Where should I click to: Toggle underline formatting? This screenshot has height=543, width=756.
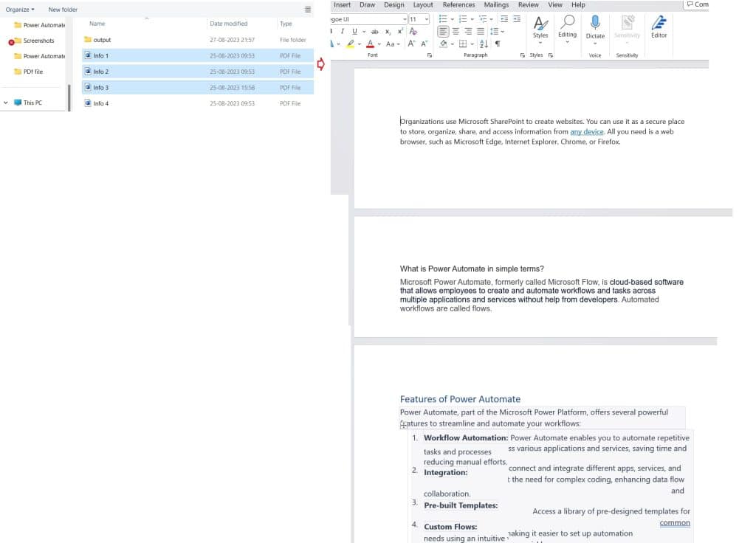(354, 31)
